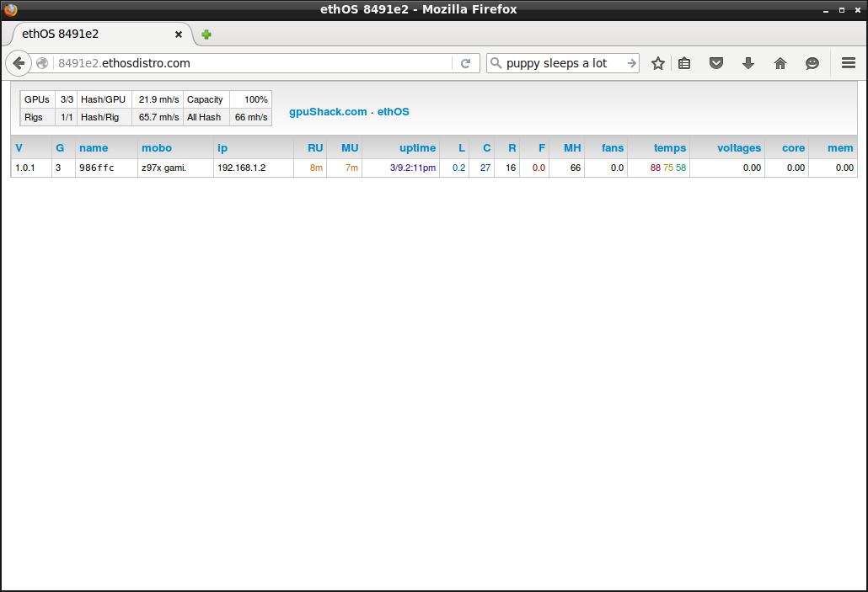Click the globe site identity icon
The height and width of the screenshot is (592, 868).
coord(42,63)
